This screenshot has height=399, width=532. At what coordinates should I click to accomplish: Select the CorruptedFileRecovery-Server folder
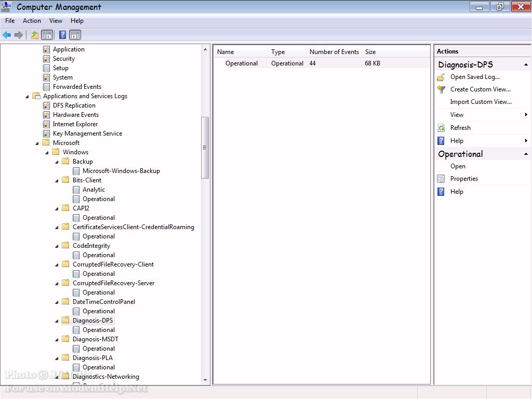[x=113, y=283]
